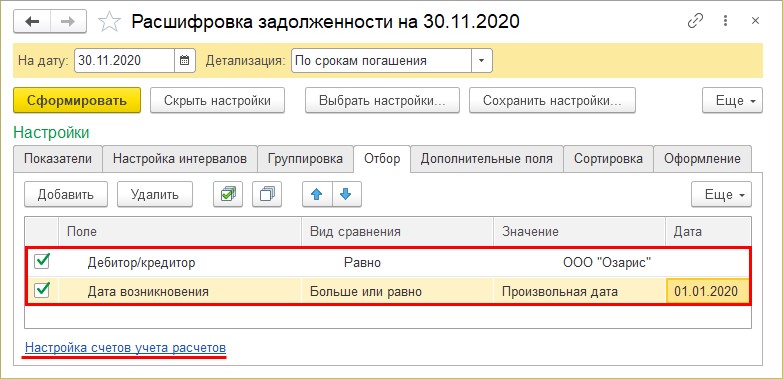Viewport: 783px width, 379px height.
Task: Go back with the left arrow button
Action: (x=32, y=21)
